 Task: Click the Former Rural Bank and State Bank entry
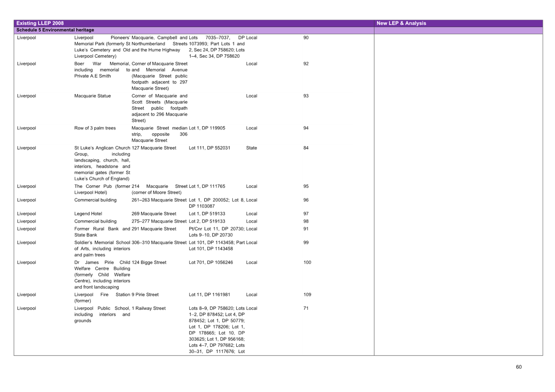102,232
